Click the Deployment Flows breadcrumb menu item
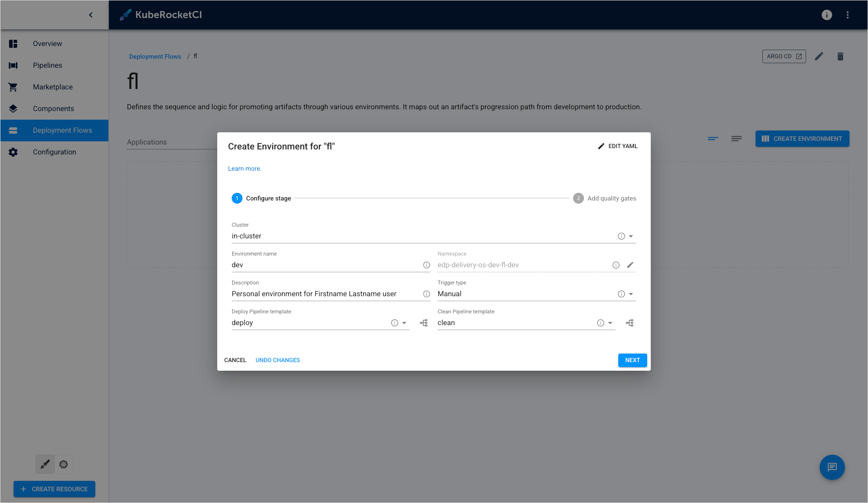Viewport: 868px width, 503px height. (155, 56)
